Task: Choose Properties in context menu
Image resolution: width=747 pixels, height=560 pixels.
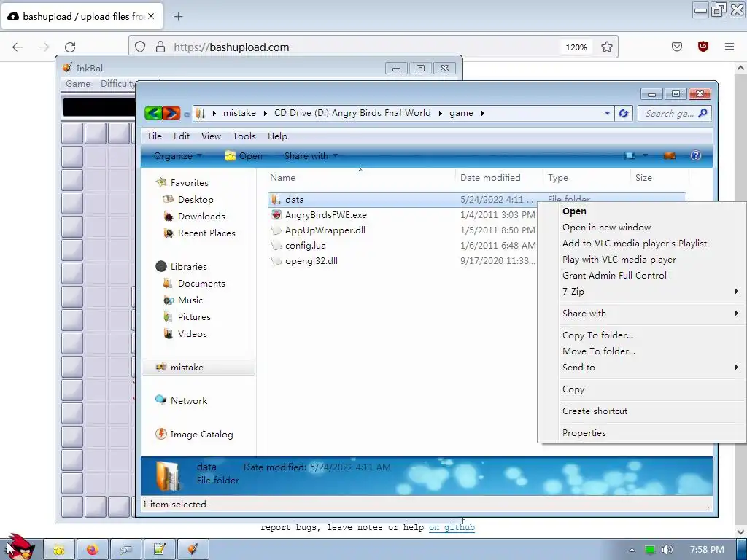Action: 641,433
